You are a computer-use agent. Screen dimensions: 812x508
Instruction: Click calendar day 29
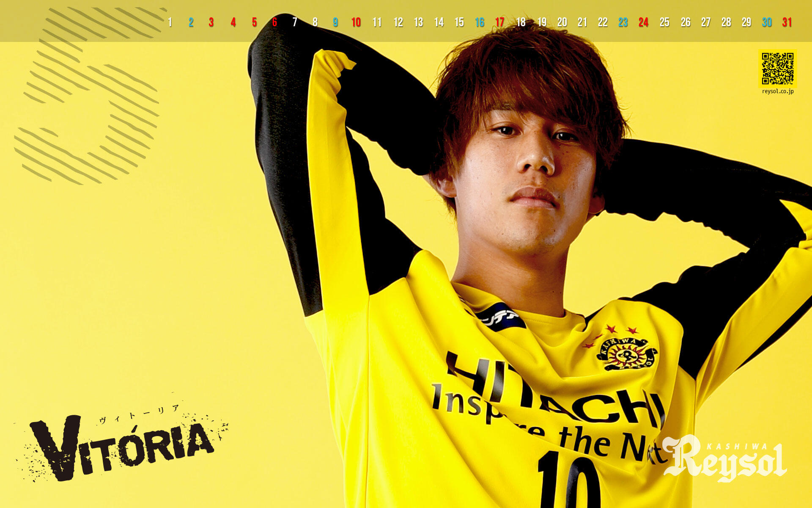746,22
